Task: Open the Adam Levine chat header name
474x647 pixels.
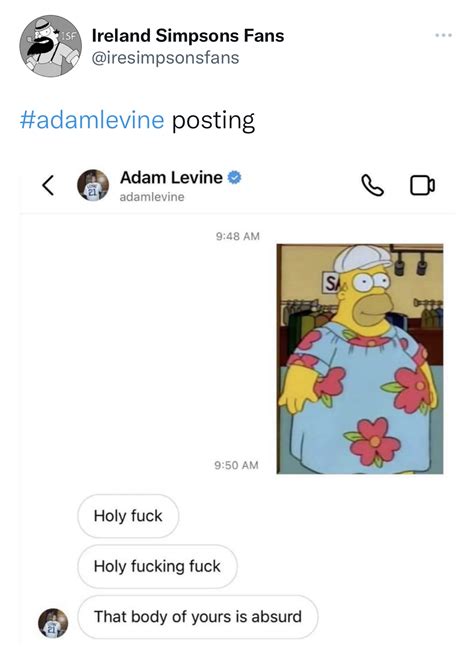Action: click(x=171, y=177)
